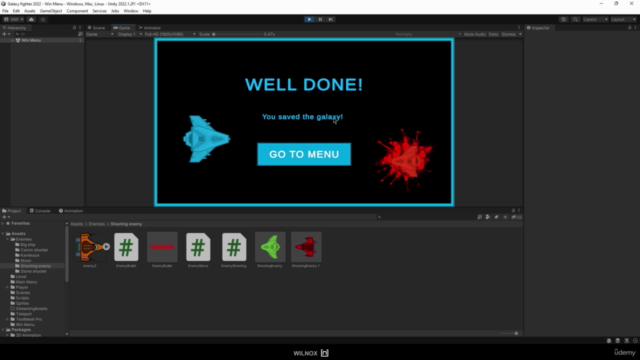Switch to the Scene tab
This screenshot has height=360, width=640.
(96, 28)
